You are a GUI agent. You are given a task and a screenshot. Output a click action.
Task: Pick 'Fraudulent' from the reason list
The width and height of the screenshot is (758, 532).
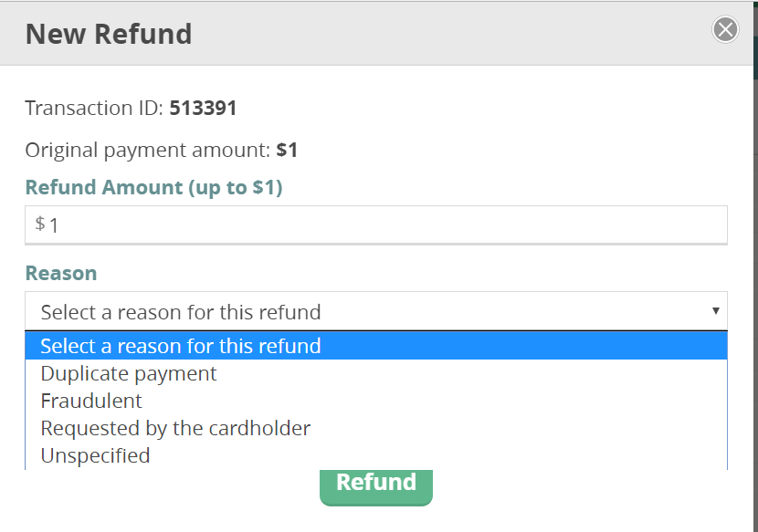pyautogui.click(x=91, y=401)
